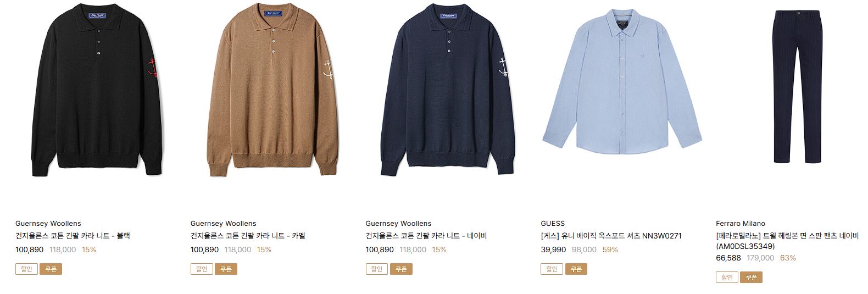Open the 유니 베이직 옥스포드 셔츠 NN3W0271 title
The width and height of the screenshot is (868, 294).
tap(611, 236)
